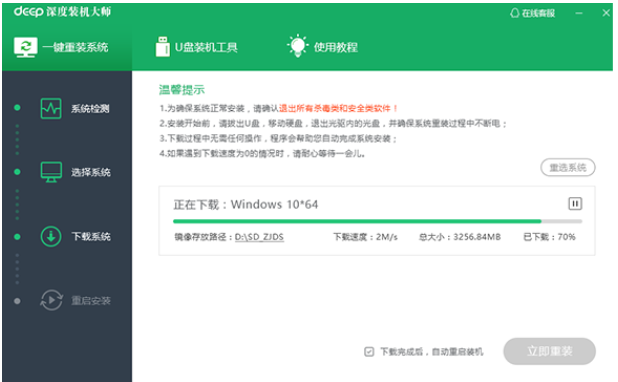This screenshot has width=618, height=382.
Task: Toggle the 下载完成后,自动重启装机 checkbox
Action: pos(369,352)
